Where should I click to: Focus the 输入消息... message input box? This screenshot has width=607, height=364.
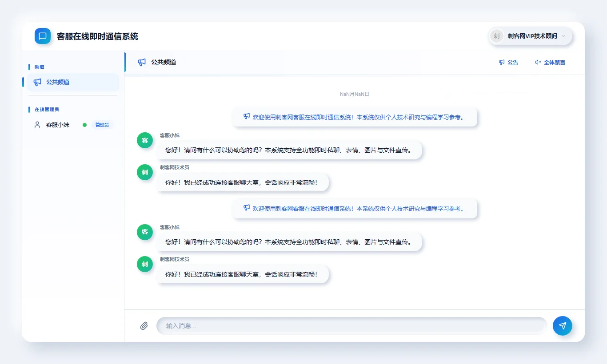(352, 326)
